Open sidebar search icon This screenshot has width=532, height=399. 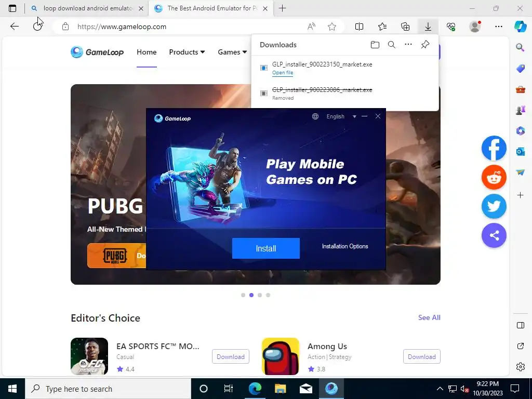point(520,47)
